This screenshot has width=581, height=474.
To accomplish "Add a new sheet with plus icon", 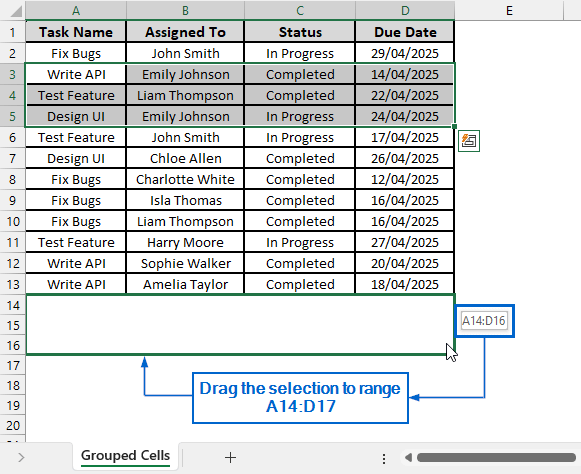I will (230, 457).
